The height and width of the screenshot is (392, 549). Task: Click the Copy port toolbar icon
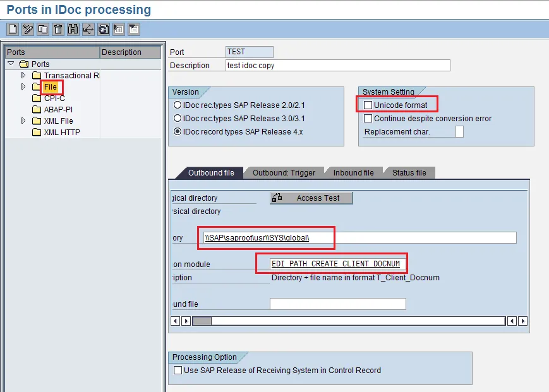pos(43,29)
